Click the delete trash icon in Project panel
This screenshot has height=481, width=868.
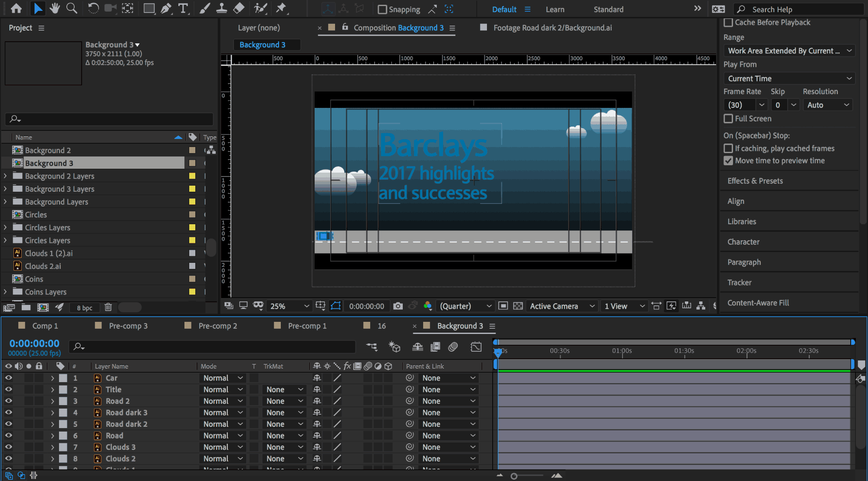click(x=108, y=308)
